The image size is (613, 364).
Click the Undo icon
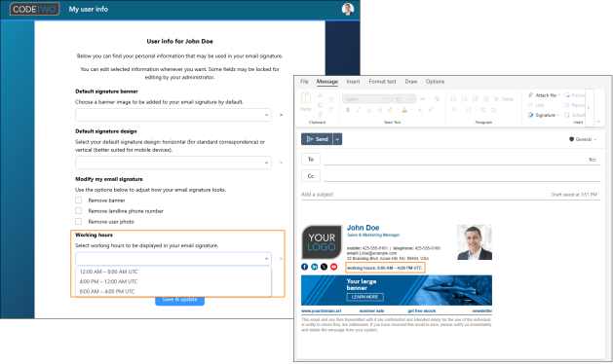[x=330, y=99]
